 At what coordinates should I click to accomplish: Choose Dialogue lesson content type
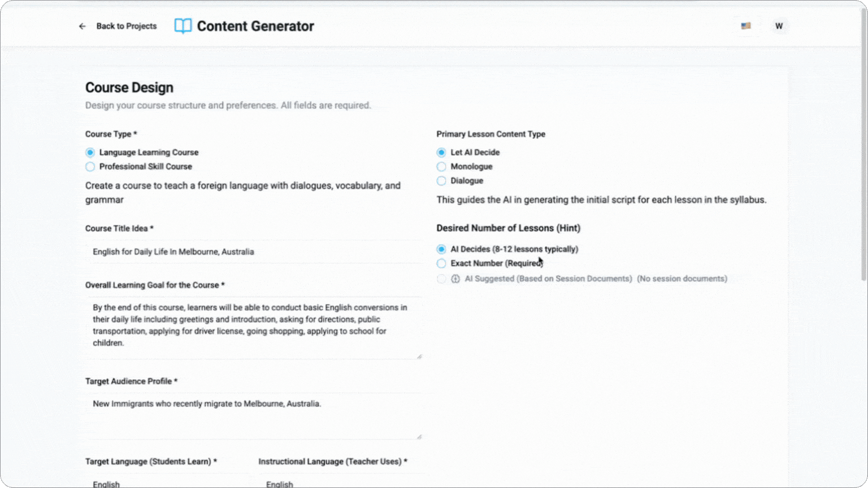441,181
